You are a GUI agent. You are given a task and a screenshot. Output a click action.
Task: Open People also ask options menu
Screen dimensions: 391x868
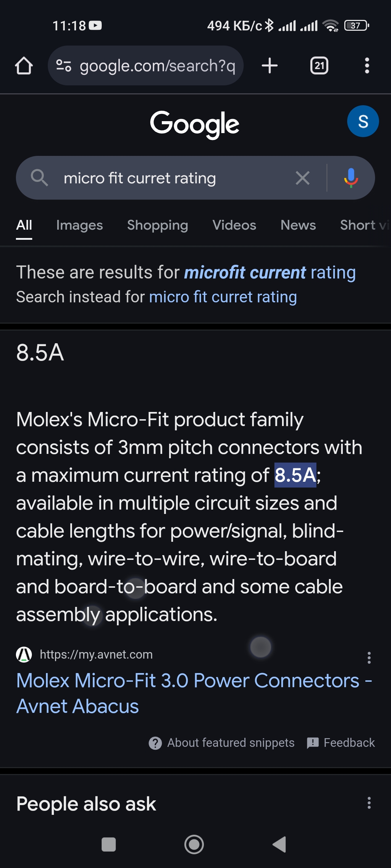coord(369,803)
